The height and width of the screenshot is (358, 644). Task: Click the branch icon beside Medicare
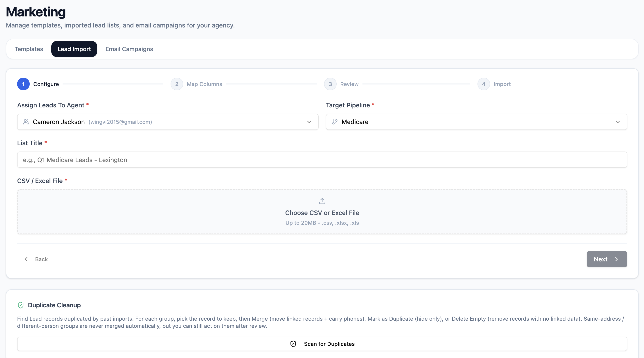(335, 122)
